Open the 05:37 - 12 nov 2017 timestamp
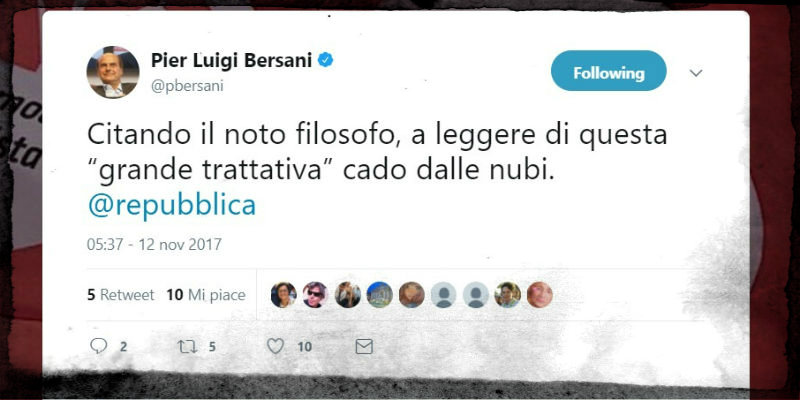 154,244
